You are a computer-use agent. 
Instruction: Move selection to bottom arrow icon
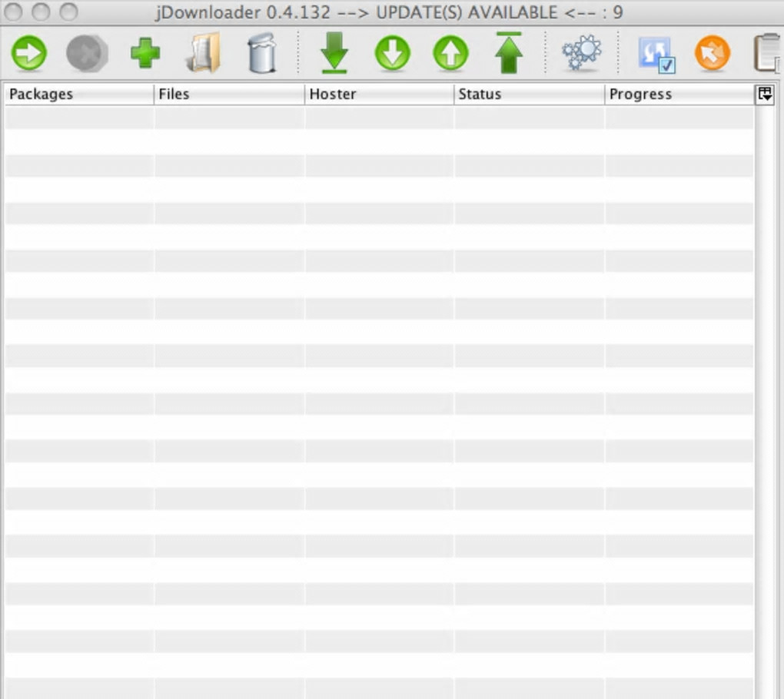click(x=334, y=53)
